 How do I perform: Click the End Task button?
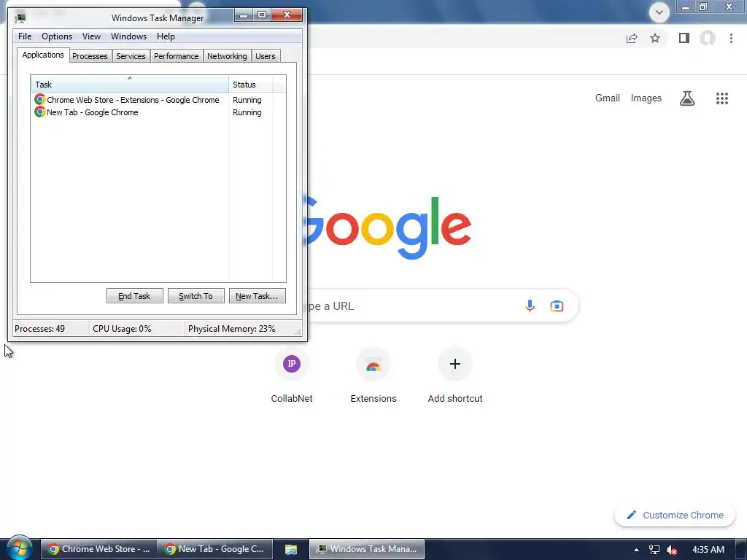point(134,296)
